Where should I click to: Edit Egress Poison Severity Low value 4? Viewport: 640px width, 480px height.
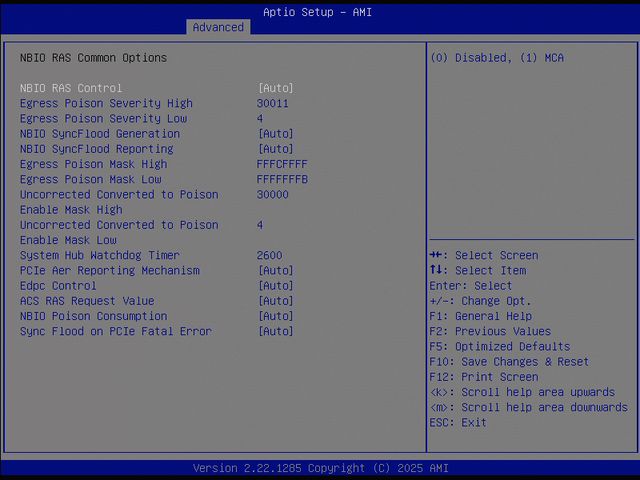260,118
